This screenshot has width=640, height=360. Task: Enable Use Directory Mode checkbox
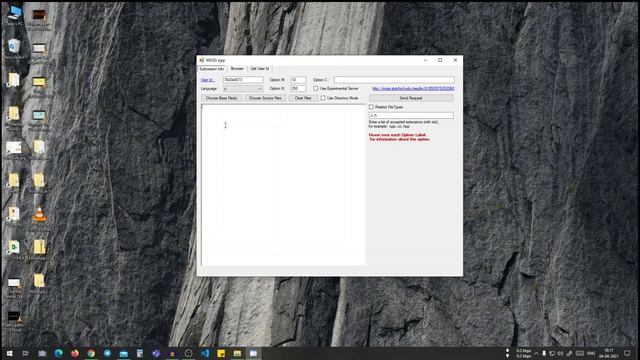[x=323, y=98]
